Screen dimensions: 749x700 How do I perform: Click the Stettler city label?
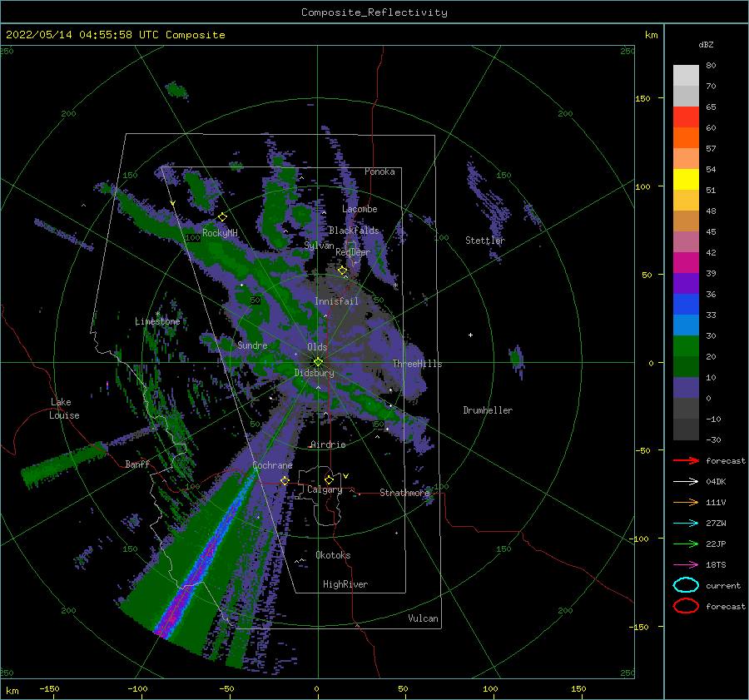click(x=485, y=241)
